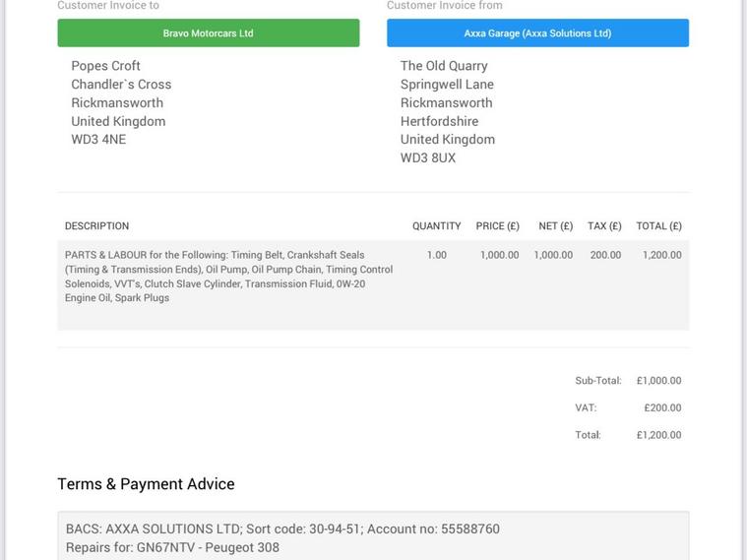Click the blue Axxa Garage button
The height and width of the screenshot is (560, 747).
pyautogui.click(x=537, y=32)
